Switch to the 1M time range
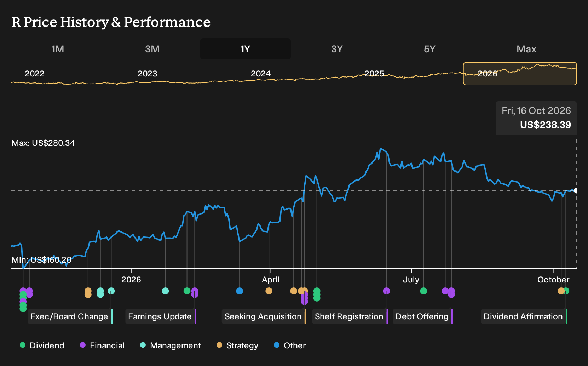This screenshot has height=366, width=588. click(58, 49)
